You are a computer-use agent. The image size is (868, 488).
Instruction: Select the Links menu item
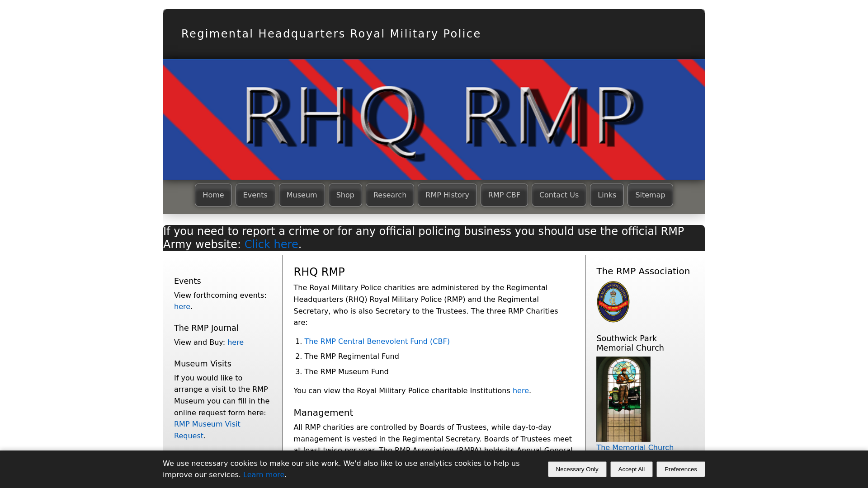607,195
